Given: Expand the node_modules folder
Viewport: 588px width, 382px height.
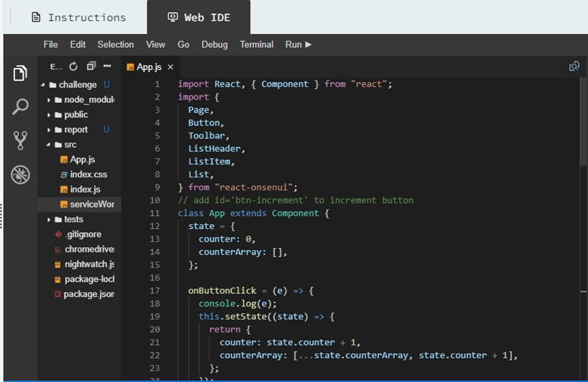Looking at the screenshot, I should coord(49,100).
